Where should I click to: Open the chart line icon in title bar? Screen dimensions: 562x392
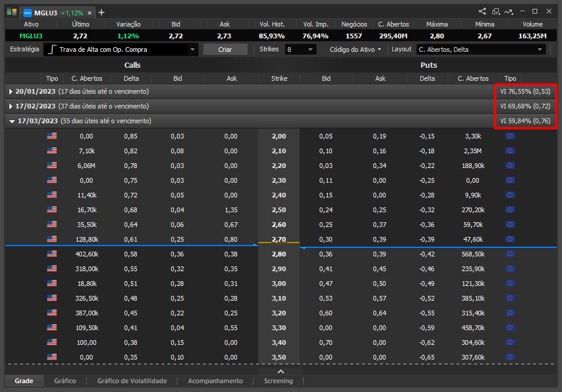[x=508, y=12]
